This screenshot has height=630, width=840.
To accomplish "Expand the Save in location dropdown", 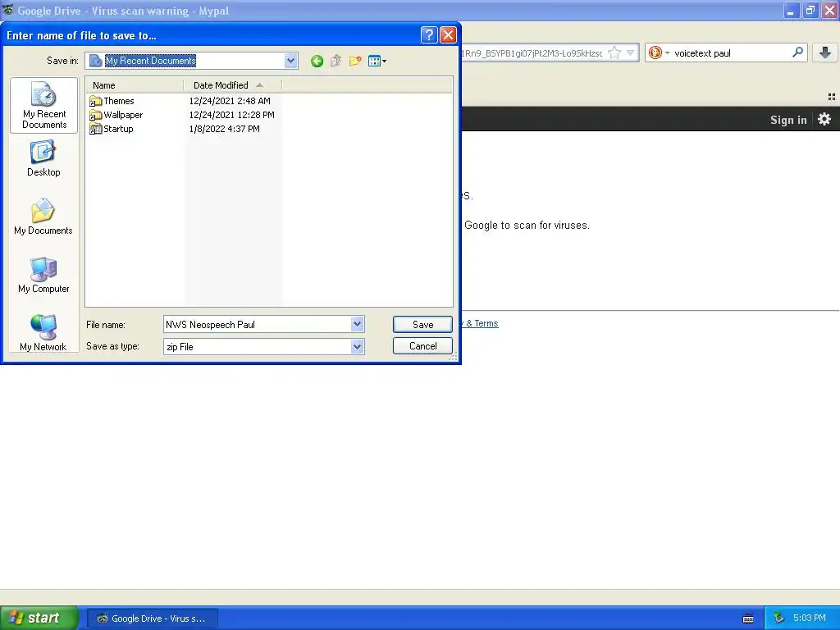I will pos(291,61).
